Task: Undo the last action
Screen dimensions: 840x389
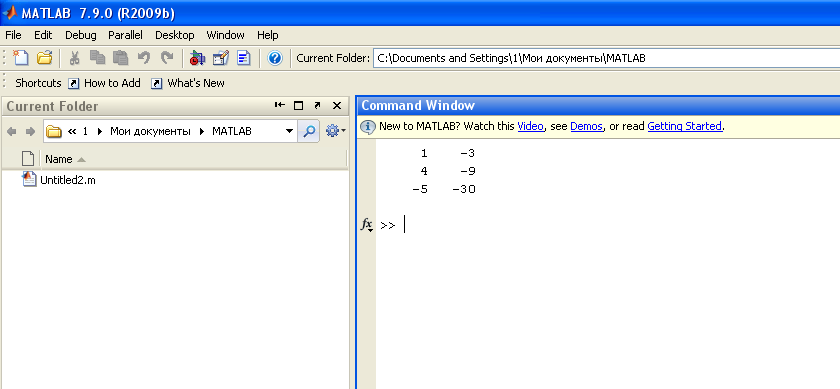Action: click(144, 57)
